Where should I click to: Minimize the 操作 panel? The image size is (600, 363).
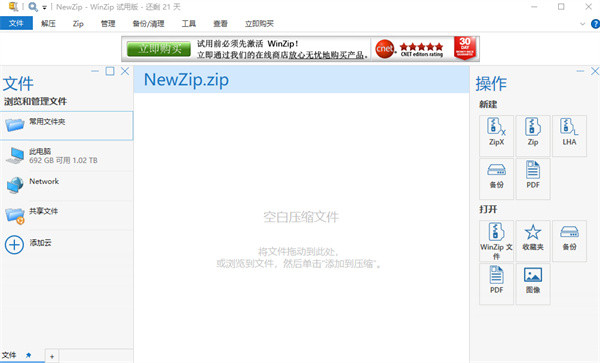(580, 71)
